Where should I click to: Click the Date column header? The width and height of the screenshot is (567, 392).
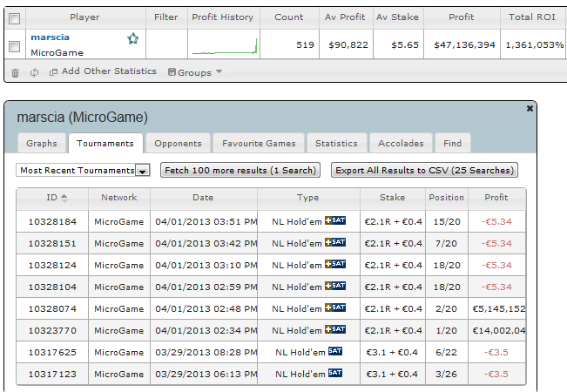click(203, 198)
